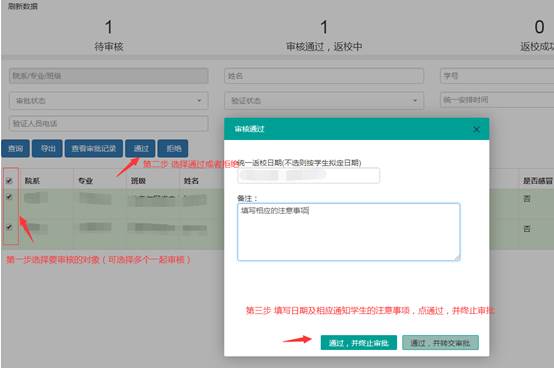Click 通过，并终止审批 button
The height and width of the screenshot is (368, 554).
pos(359,343)
